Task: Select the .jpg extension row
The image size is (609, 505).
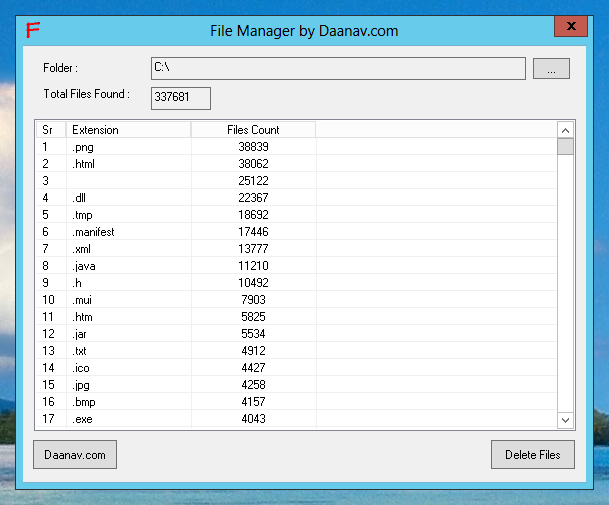Action: (x=297, y=385)
